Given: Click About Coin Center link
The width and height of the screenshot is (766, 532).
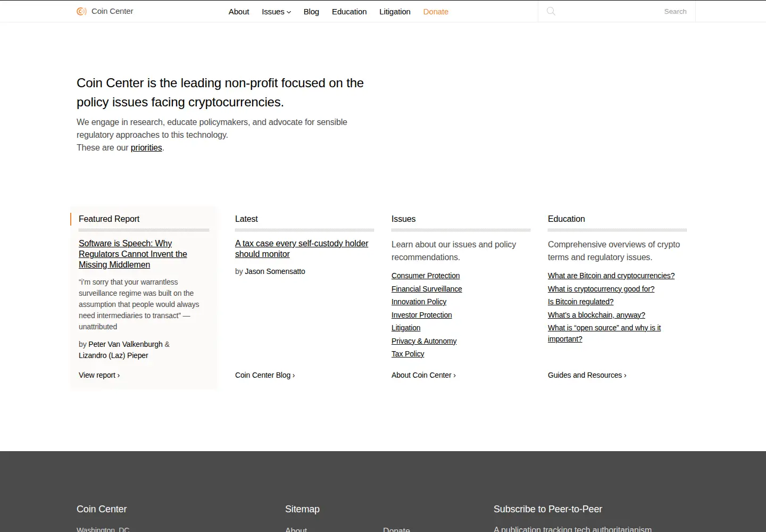Looking at the screenshot, I should [423, 375].
